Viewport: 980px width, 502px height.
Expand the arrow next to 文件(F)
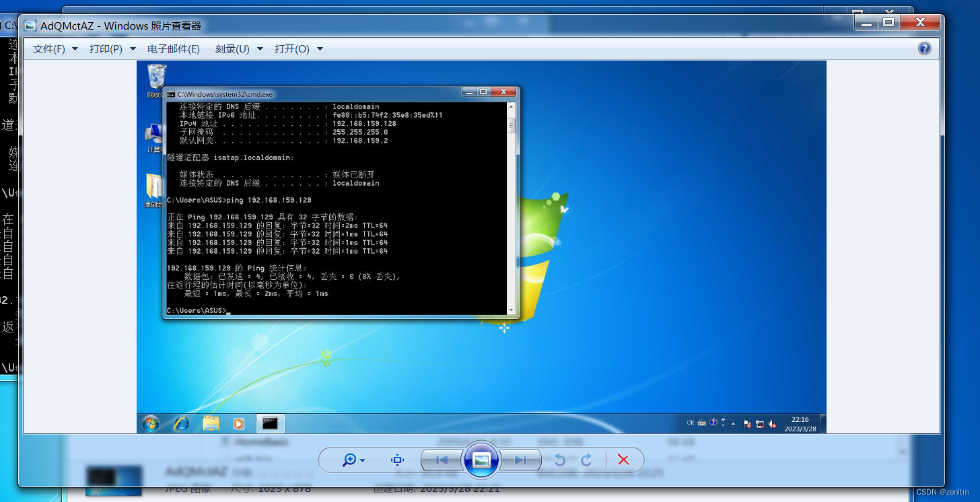pyautogui.click(x=75, y=49)
